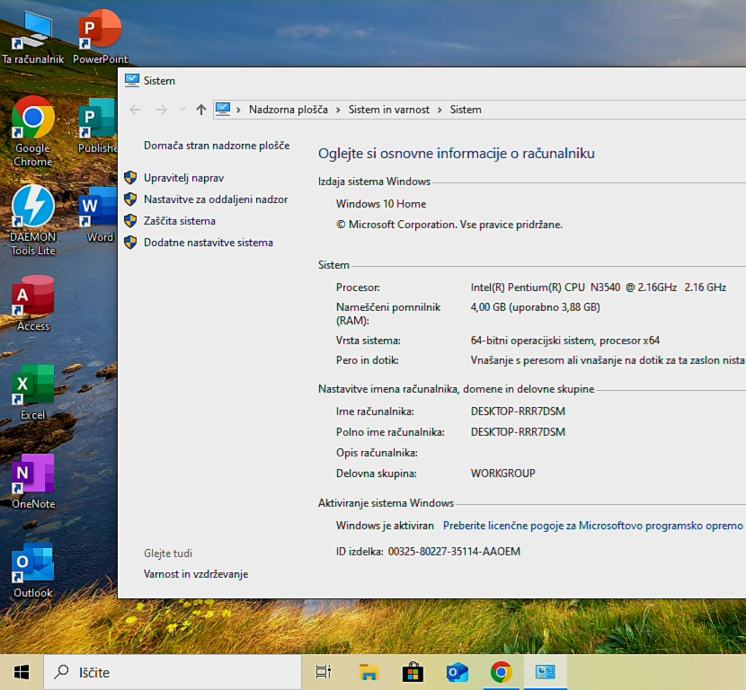Open Domača stran nadzorne plošče link
This screenshot has height=690, width=746.
point(216,145)
